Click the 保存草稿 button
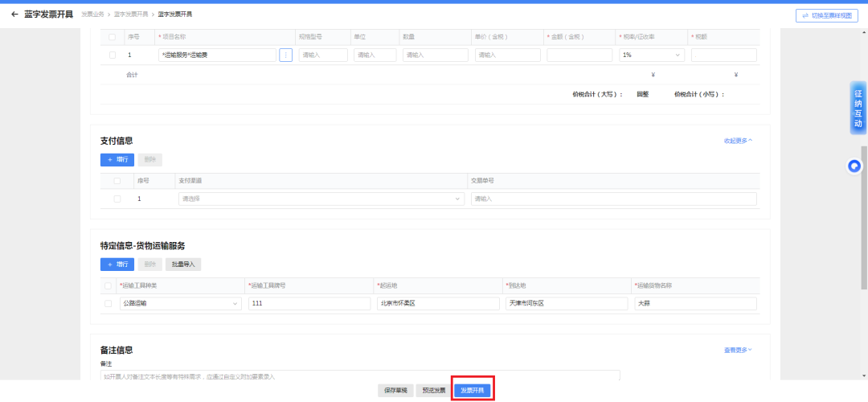Screen dimensions: 868x402 (395, 391)
